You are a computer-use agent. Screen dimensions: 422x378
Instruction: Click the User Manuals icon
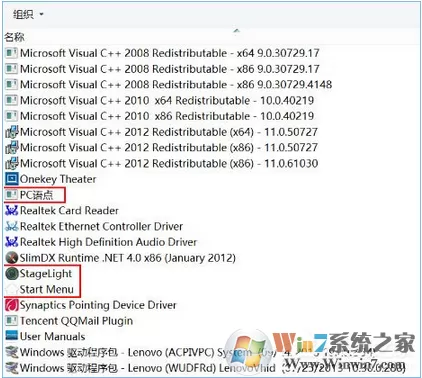11,336
